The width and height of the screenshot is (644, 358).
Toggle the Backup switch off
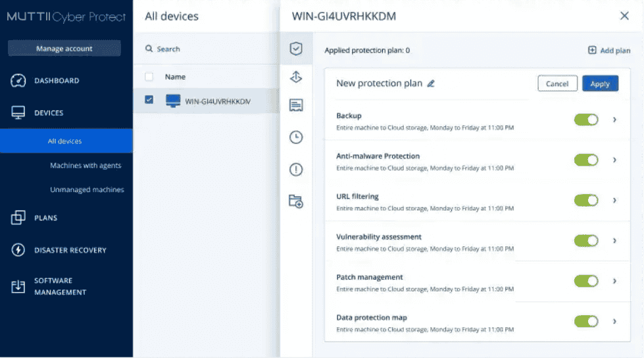(x=586, y=120)
